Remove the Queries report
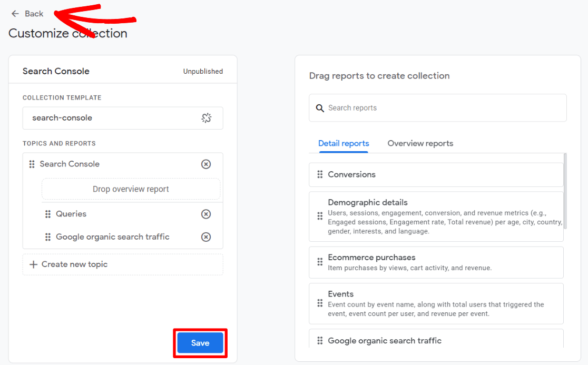The height and width of the screenshot is (365, 588). [x=206, y=214]
